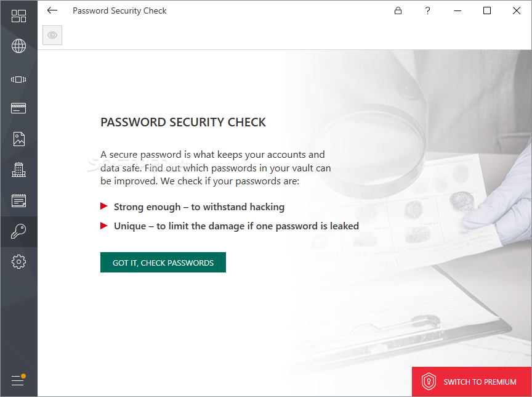Open the Images icon in sidebar
This screenshot has height=397, width=532.
[18, 139]
